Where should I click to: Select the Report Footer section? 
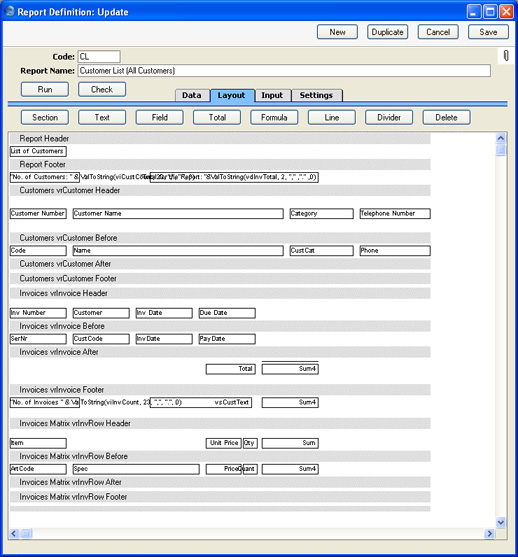[x=220, y=164]
